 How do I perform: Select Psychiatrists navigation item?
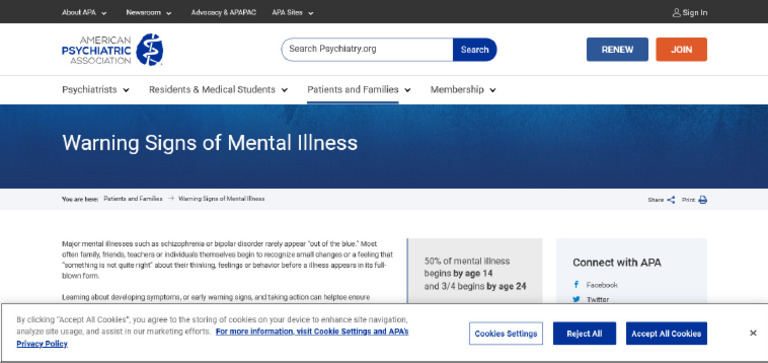tap(90, 90)
